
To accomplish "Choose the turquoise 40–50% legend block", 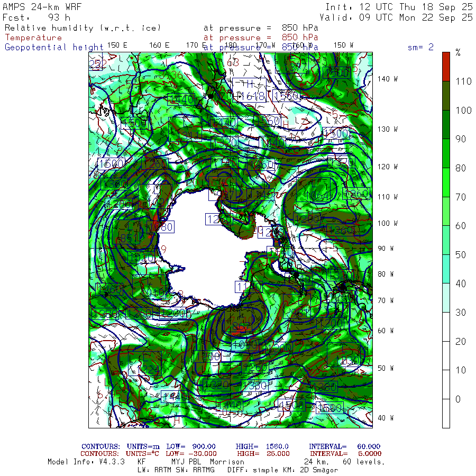I will coord(446,269).
